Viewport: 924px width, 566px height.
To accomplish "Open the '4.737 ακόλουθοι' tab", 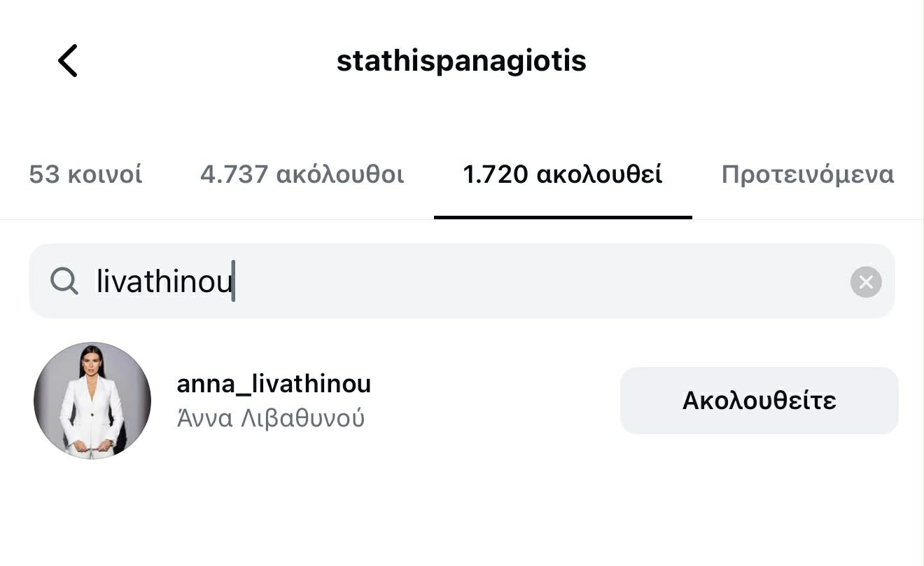I will click(302, 174).
